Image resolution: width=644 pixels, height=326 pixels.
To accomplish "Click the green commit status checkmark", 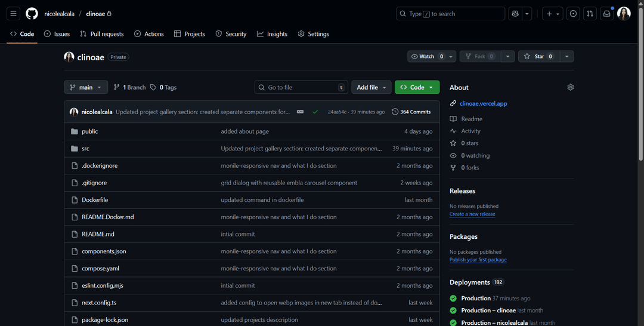I will tap(315, 112).
